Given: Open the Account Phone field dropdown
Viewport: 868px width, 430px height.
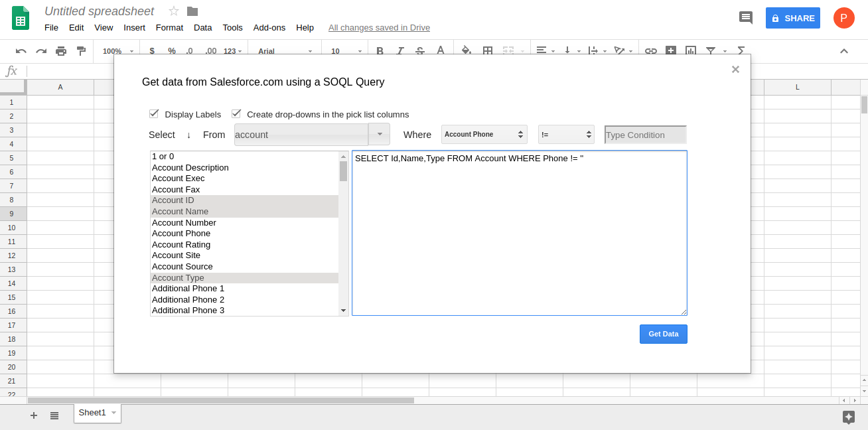Looking at the screenshot, I should pos(484,135).
